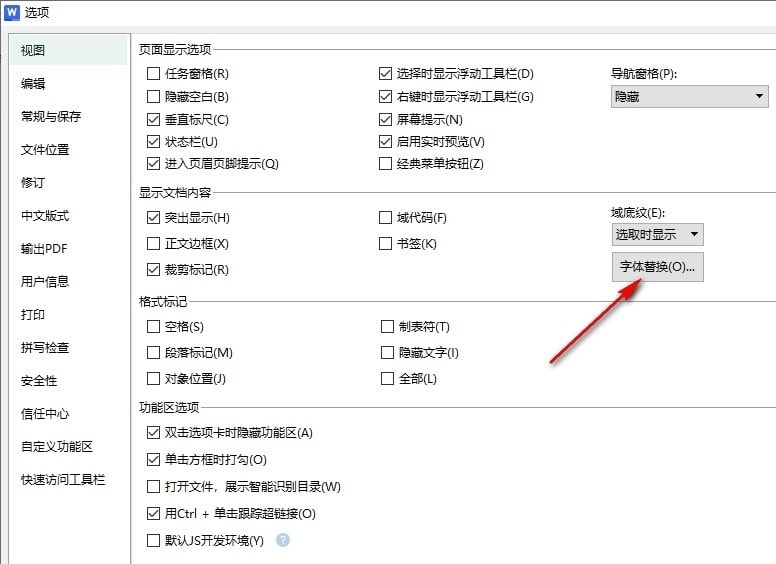Uncheck the 状态栏(U) checkbox
The height and width of the screenshot is (564, 776).
click(x=153, y=141)
